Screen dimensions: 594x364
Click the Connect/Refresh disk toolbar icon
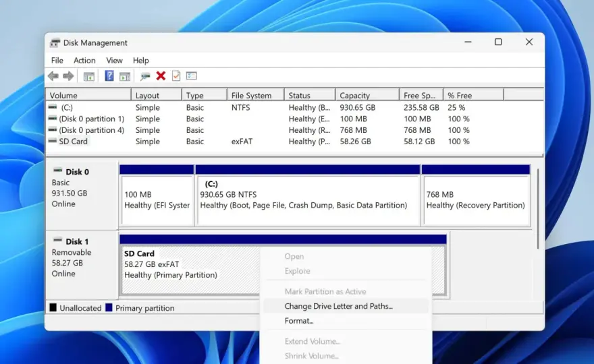pos(144,76)
